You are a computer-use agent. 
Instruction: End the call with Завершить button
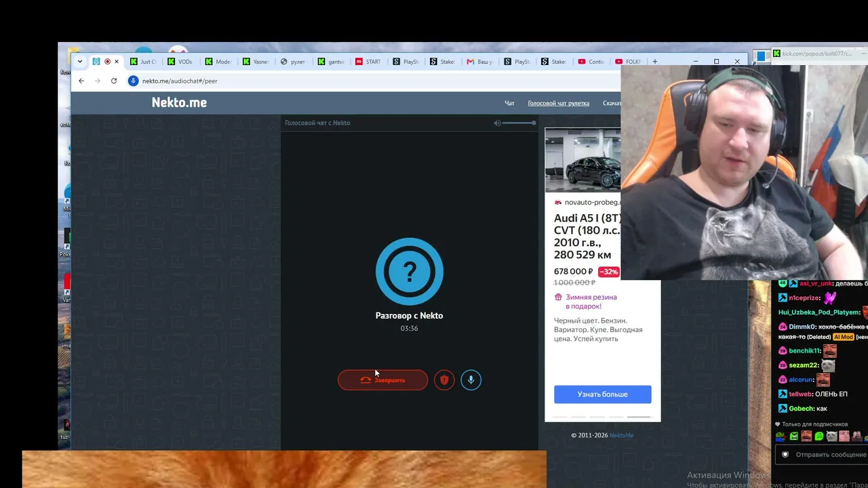(382, 380)
